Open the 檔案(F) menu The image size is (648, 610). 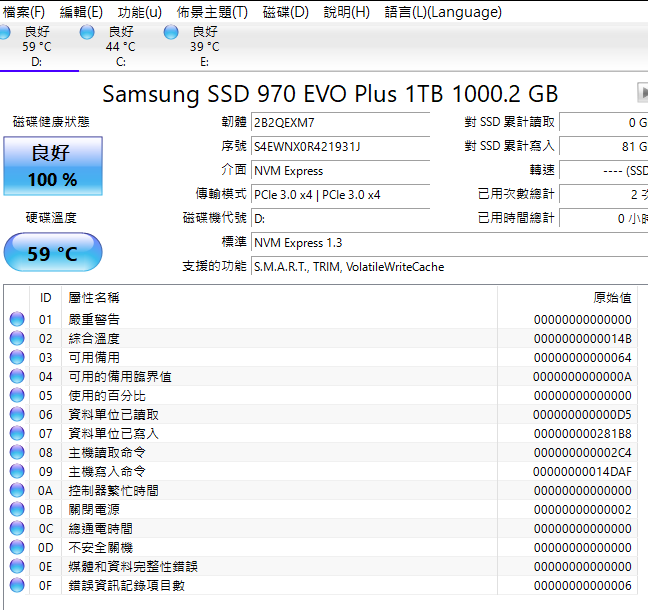pyautogui.click(x=24, y=12)
